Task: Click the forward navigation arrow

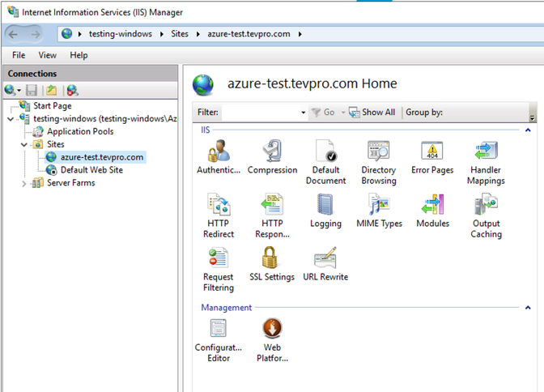Action: click(x=36, y=34)
